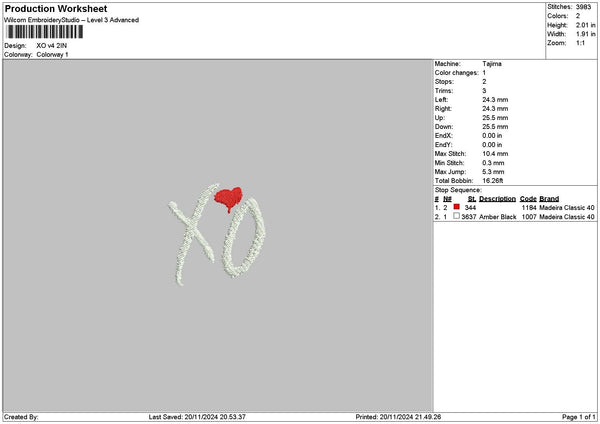600x424 pixels.
Task: Click the Page 1 of 1 label
Action: 579,417
